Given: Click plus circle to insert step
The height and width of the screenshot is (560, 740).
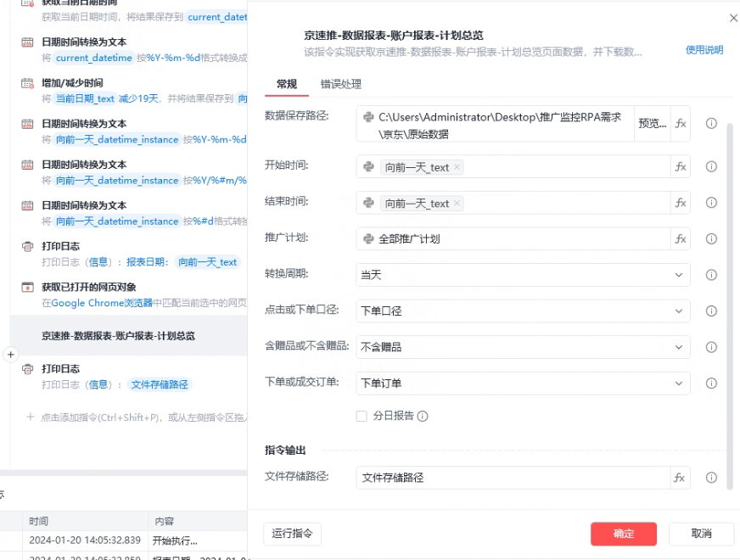Looking at the screenshot, I should tap(11, 355).
